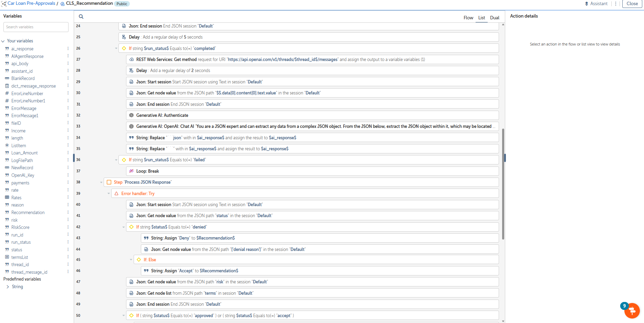Collapse the If status denied block on line 42
644x323 pixels.
point(124,227)
